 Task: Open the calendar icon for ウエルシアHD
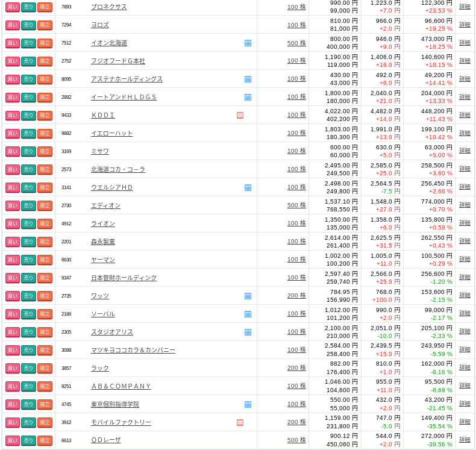click(248, 188)
